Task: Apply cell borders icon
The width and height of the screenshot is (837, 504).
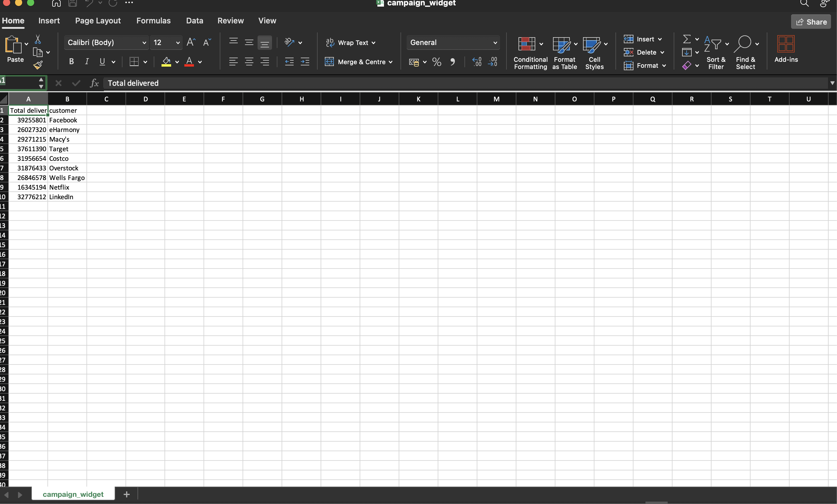Action: (134, 61)
